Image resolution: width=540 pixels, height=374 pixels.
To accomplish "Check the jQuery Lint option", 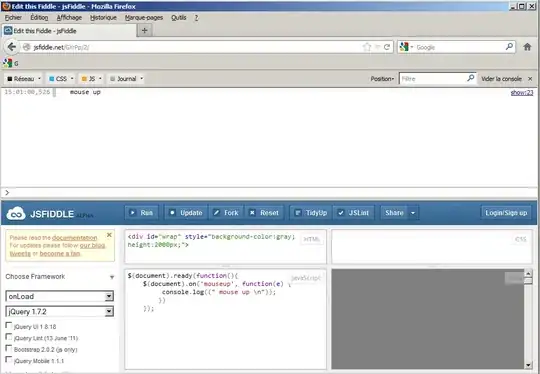I will (x=9, y=336).
